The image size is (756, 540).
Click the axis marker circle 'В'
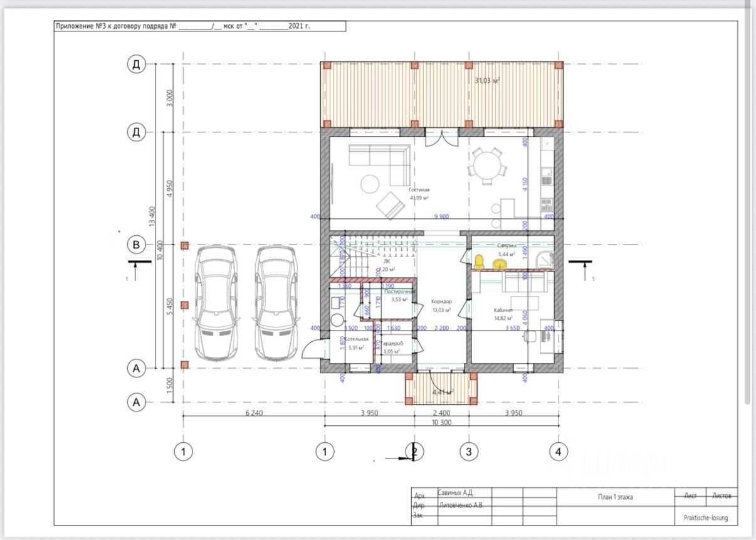click(x=137, y=244)
